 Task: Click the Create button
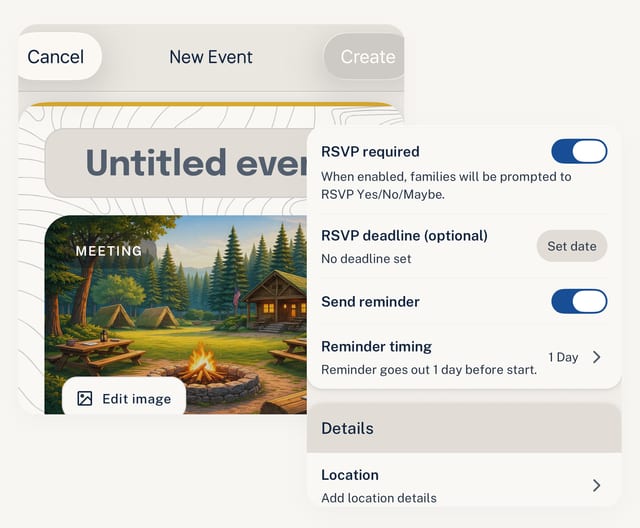point(364,57)
